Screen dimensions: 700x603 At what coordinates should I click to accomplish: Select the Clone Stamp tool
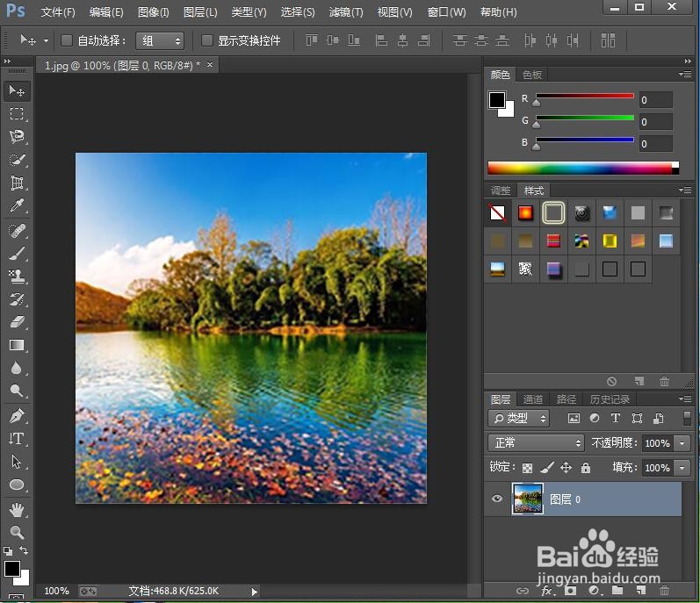17,276
